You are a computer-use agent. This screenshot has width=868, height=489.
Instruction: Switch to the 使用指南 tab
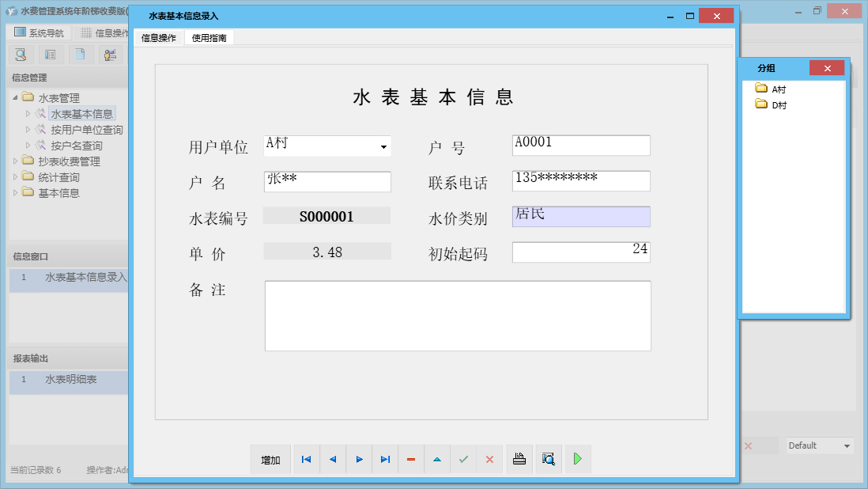click(x=209, y=37)
